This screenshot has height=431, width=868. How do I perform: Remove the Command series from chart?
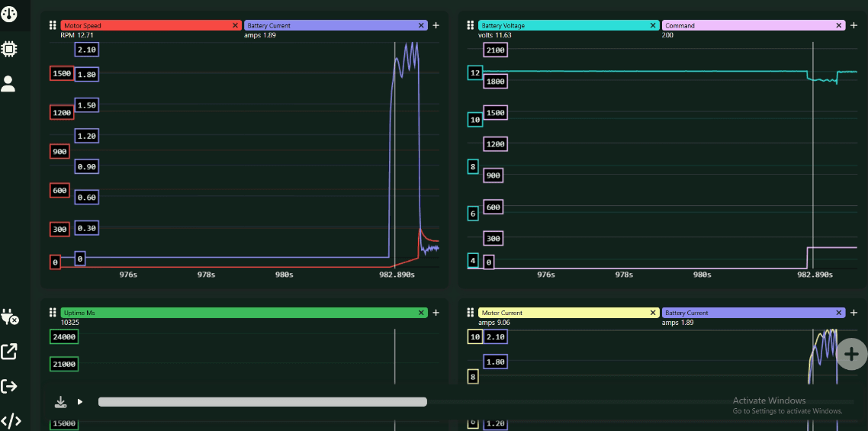[x=839, y=25]
